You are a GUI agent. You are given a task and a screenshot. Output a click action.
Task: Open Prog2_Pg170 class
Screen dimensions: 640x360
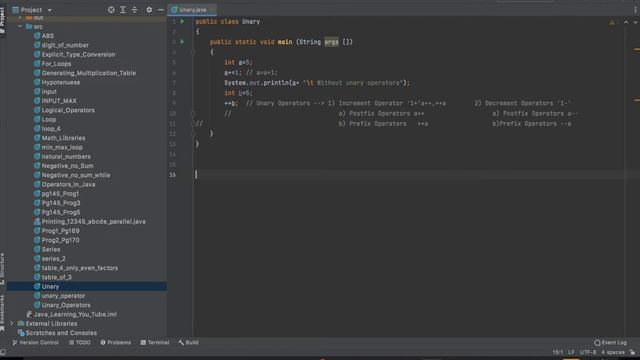(60, 240)
